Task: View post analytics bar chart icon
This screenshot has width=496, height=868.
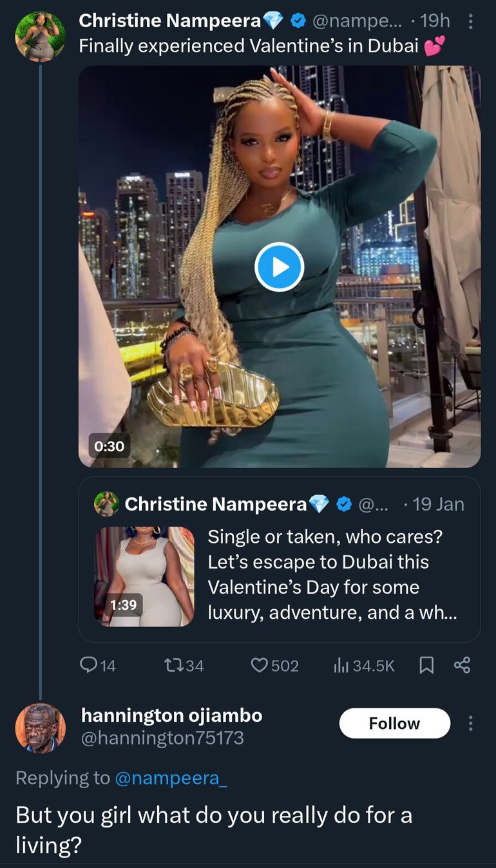Action: pos(341,665)
